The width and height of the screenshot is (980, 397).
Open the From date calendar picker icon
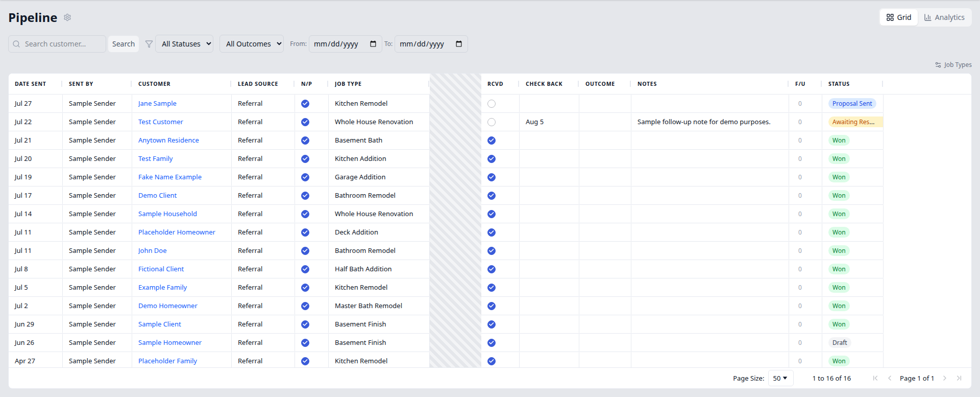click(373, 44)
